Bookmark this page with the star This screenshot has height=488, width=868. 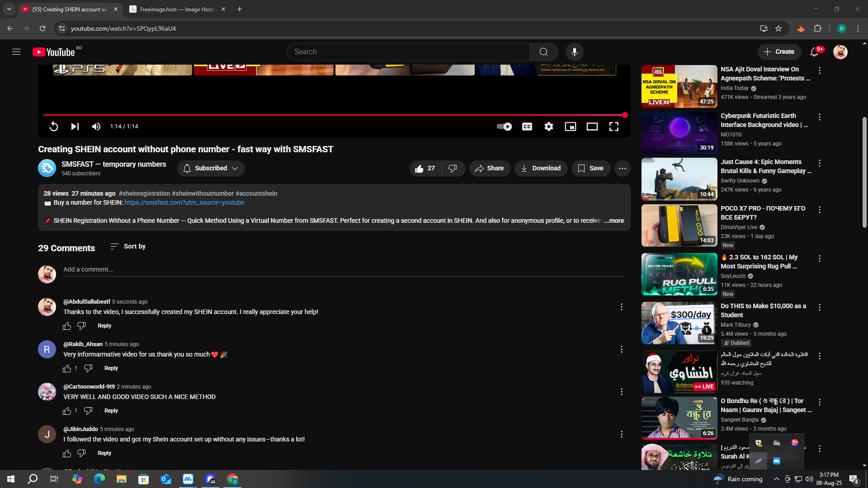[778, 28]
